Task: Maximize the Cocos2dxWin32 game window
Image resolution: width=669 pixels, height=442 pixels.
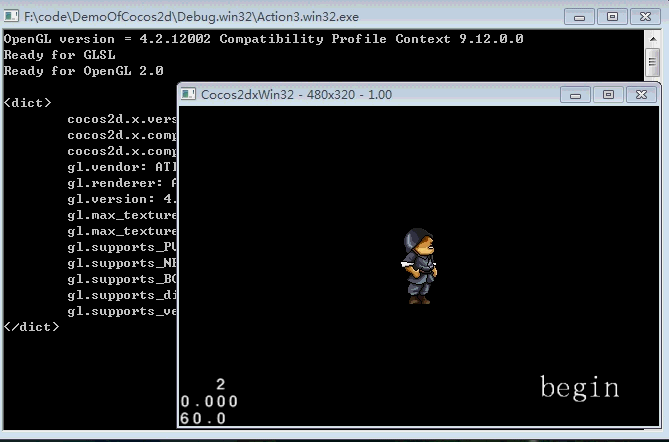Action: pyautogui.click(x=606, y=94)
